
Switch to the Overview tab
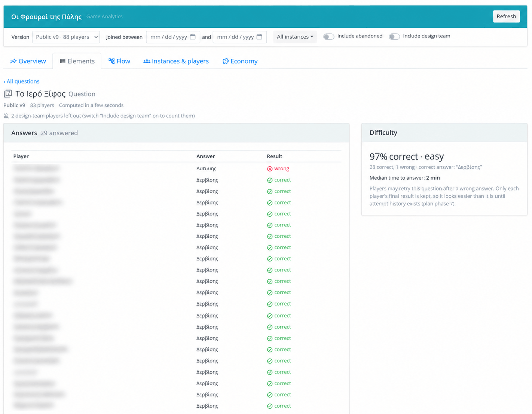28,61
